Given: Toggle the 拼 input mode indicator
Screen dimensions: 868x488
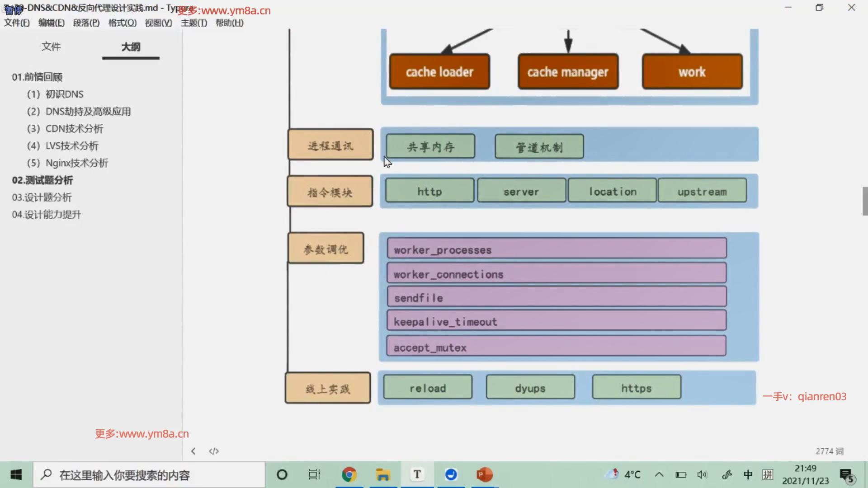Looking at the screenshot, I should pos(768,474).
